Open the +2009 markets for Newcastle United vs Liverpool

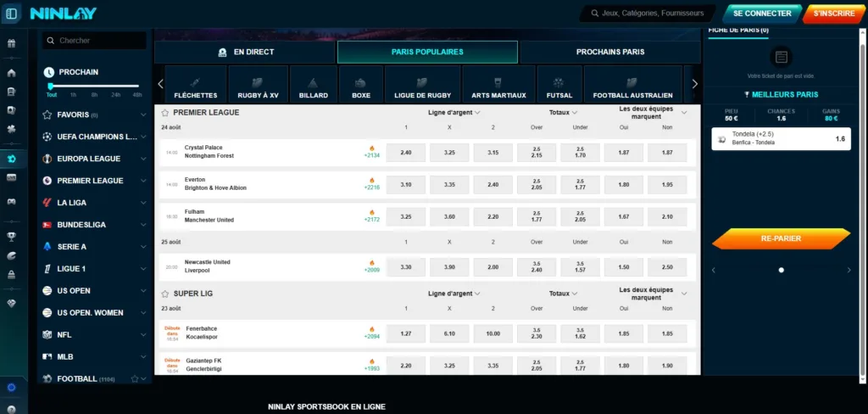click(371, 270)
